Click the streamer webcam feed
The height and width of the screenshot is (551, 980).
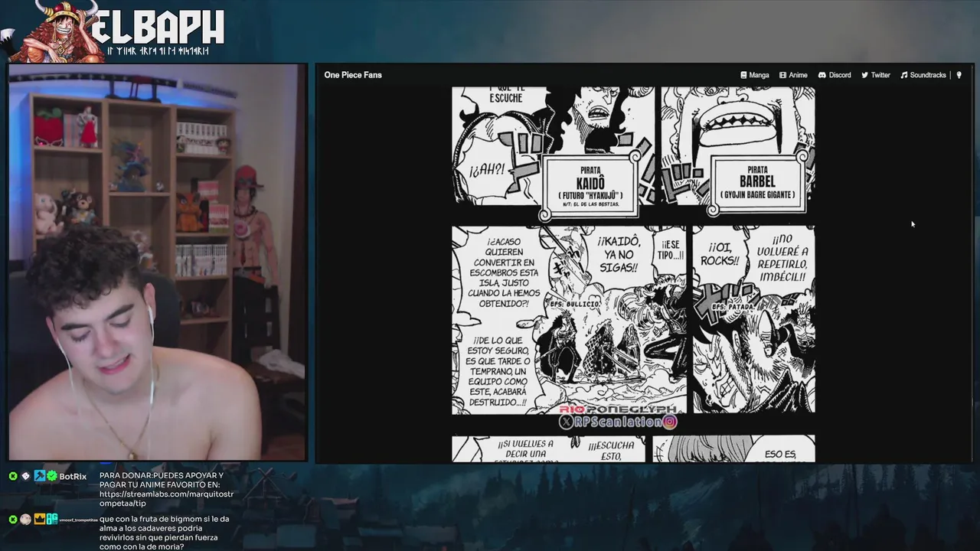(158, 262)
